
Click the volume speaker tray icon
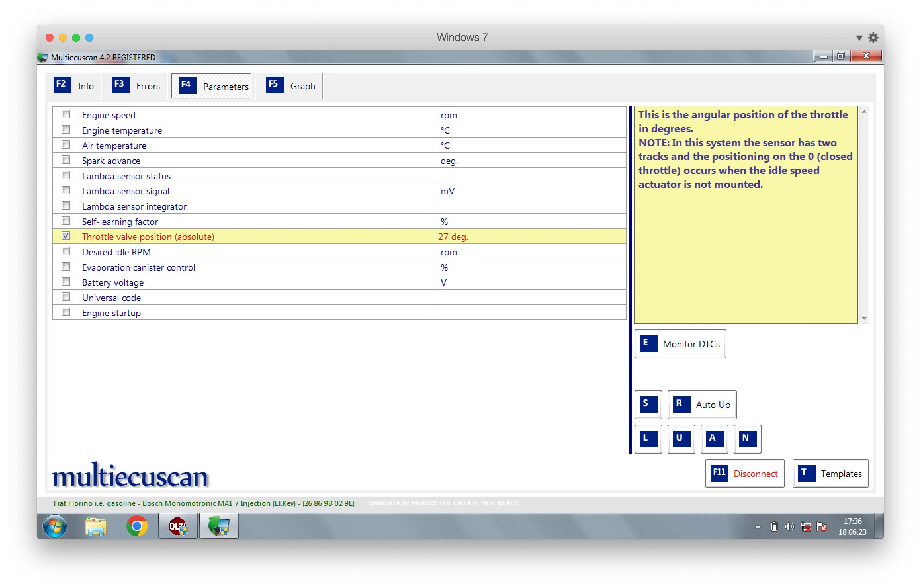[x=789, y=526]
